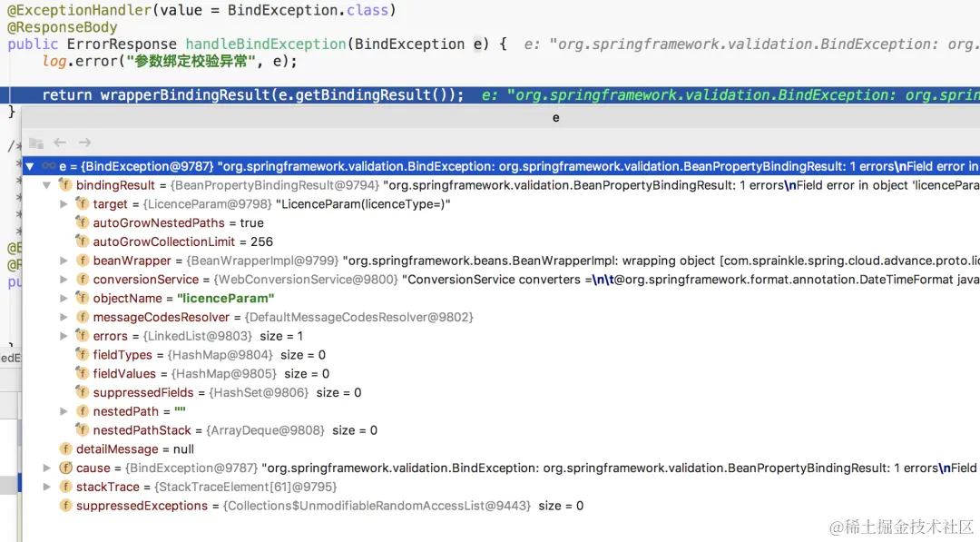Click the ErrorResponse return type in code
Image resolution: width=980 pixels, height=542 pixels.
click(x=122, y=44)
